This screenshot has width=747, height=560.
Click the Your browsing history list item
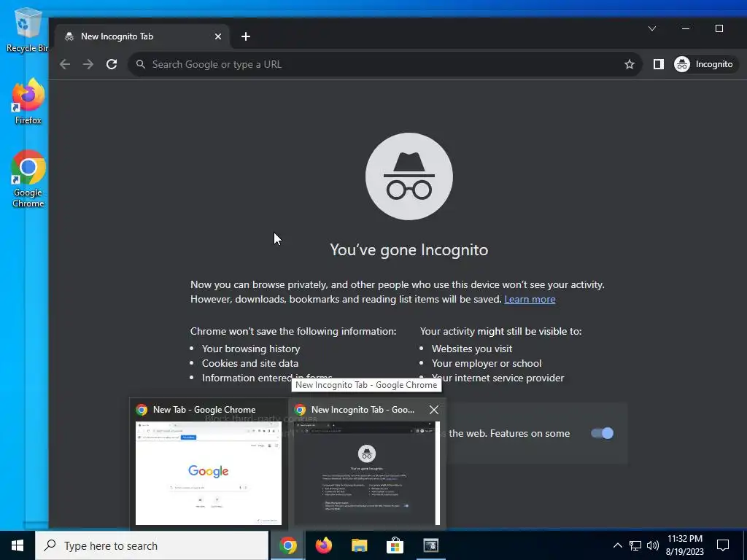(x=251, y=349)
